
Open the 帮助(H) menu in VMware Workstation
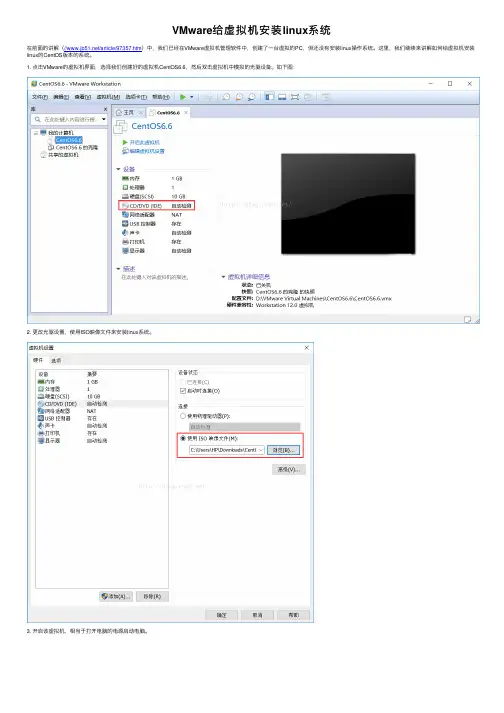point(161,97)
